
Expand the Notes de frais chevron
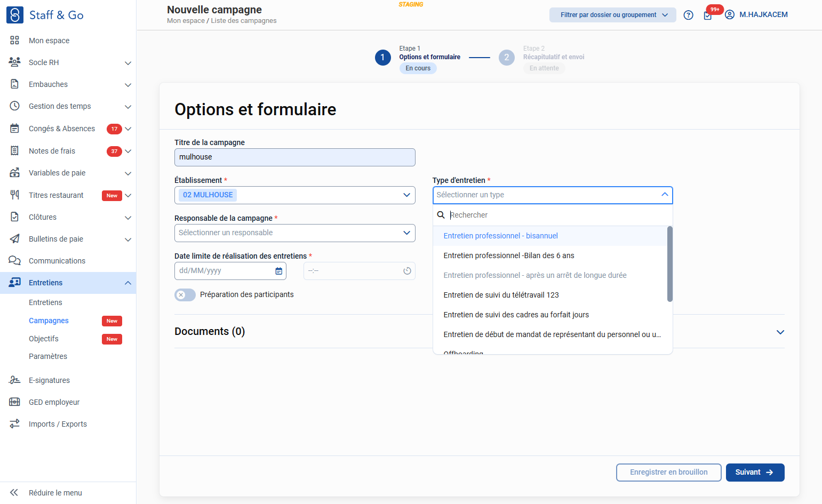coord(128,151)
